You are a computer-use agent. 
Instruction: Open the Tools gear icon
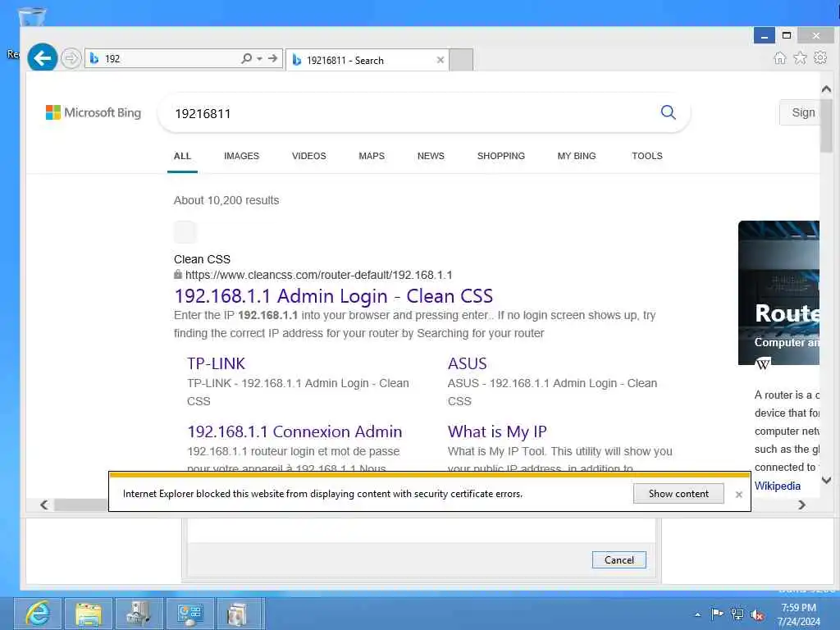pos(820,58)
